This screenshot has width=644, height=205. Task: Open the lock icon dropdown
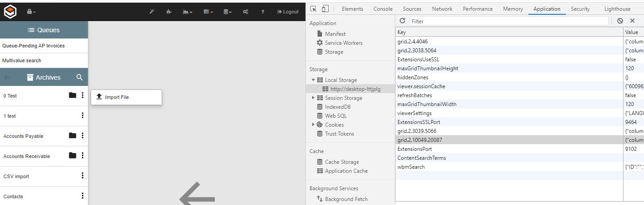pos(31,12)
